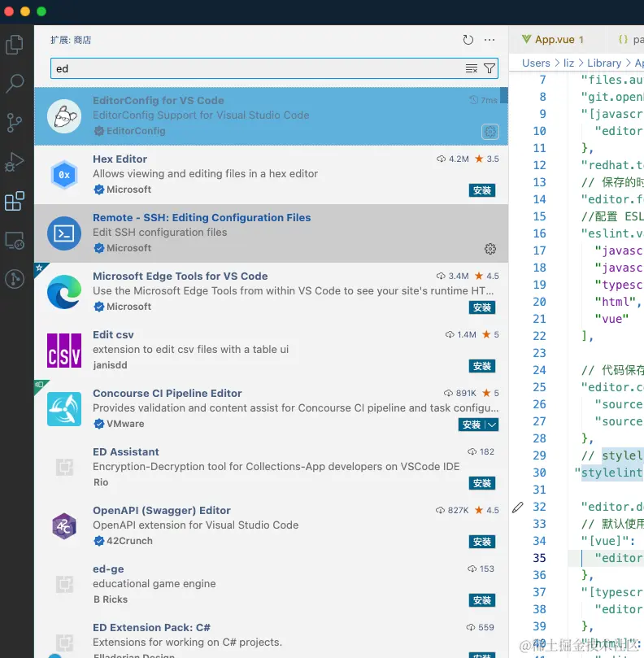Click the extensions list scrollbar thumb
The width and height of the screenshot is (644, 658).
click(x=504, y=95)
